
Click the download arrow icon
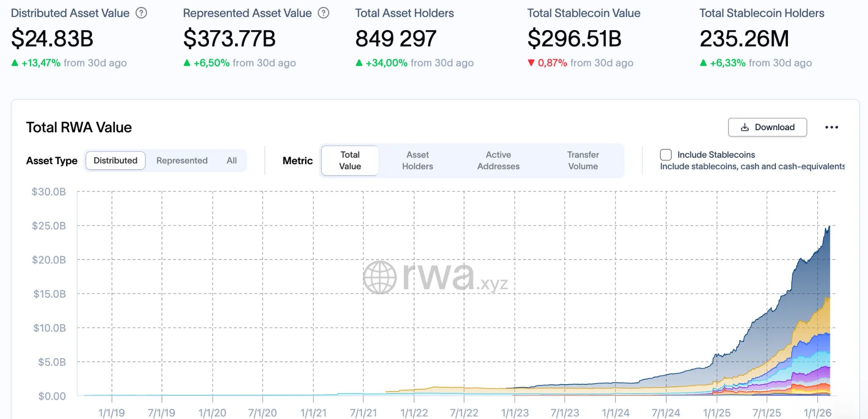coord(745,127)
